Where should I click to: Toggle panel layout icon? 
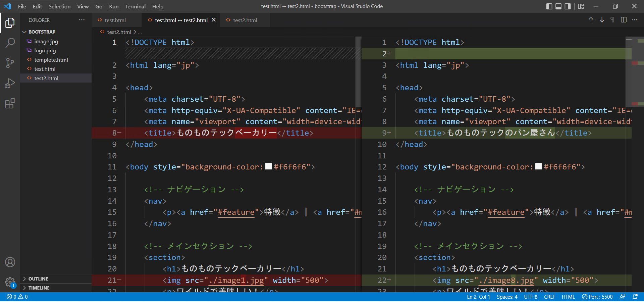point(558,6)
